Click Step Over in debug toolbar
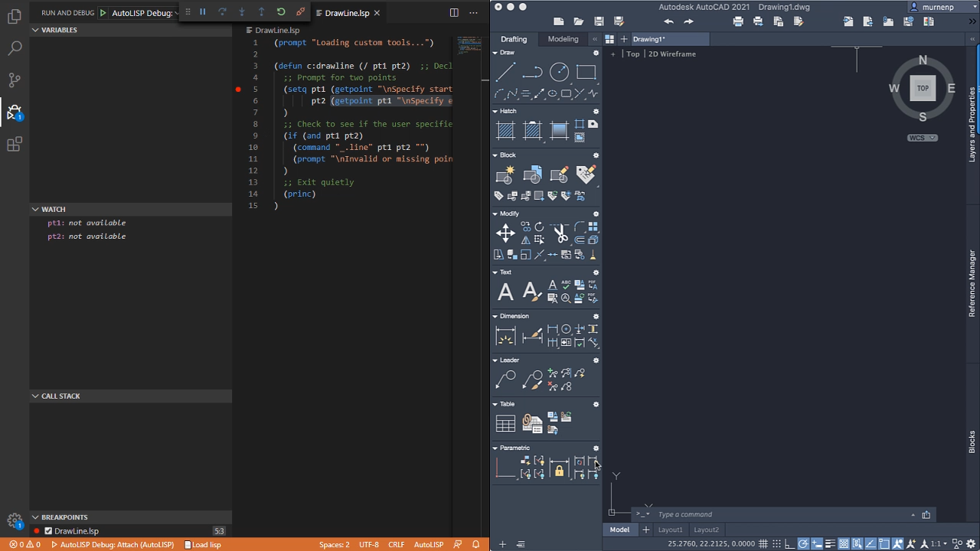The image size is (980, 551). coord(222,12)
